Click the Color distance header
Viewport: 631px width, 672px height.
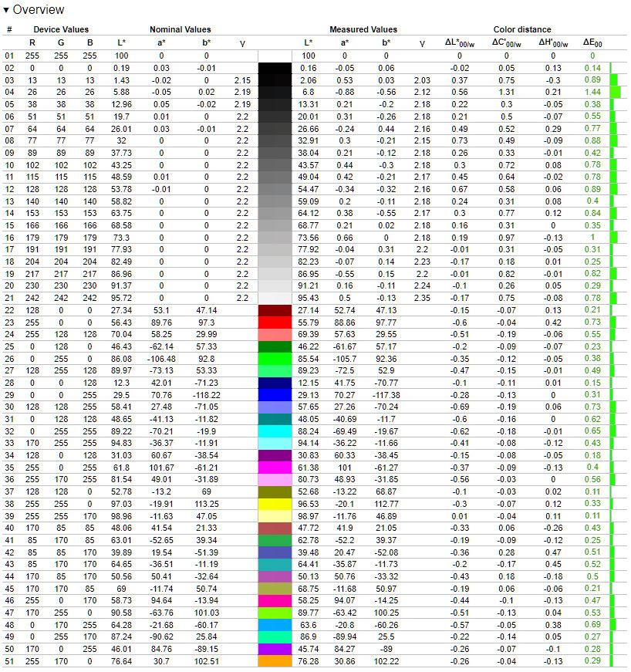(522, 29)
